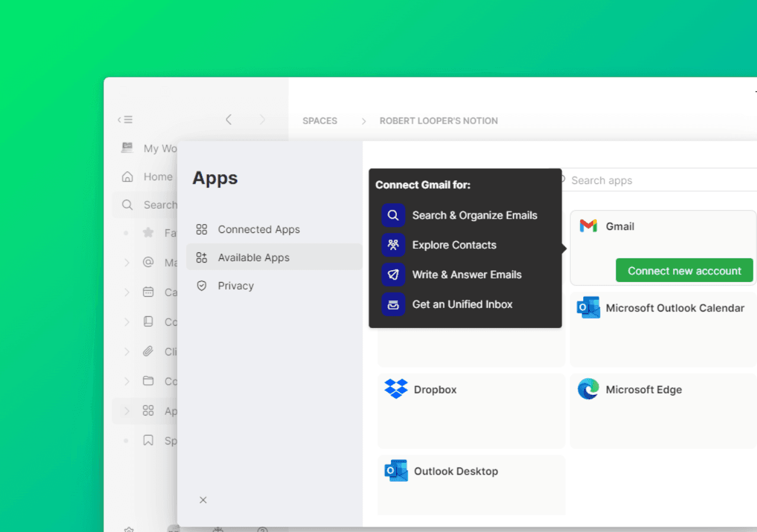Open the Dropbox app card

tap(471, 411)
